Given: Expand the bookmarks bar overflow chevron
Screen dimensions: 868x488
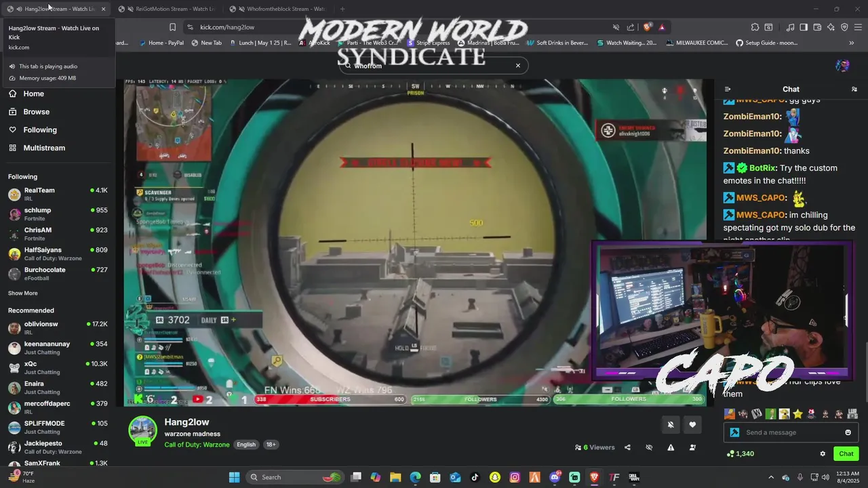Looking at the screenshot, I should [852, 43].
